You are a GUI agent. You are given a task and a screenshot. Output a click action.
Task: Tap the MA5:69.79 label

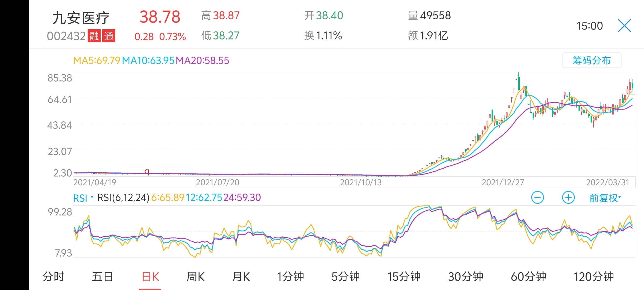[97, 60]
